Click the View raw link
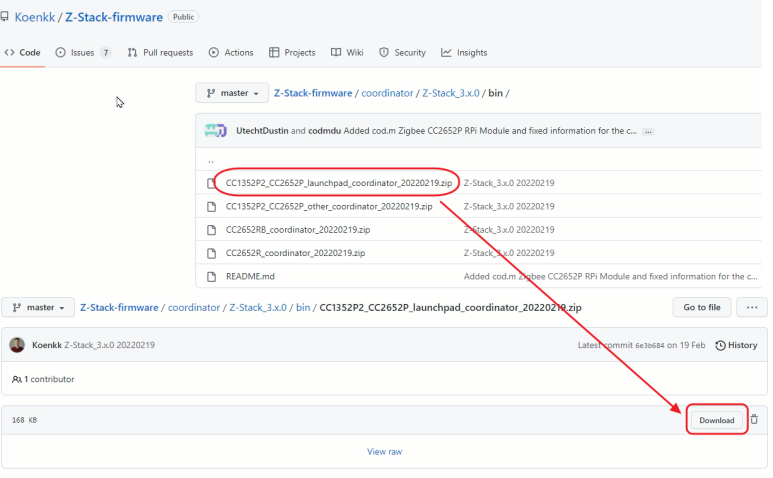The image size is (773, 478). coord(385,452)
